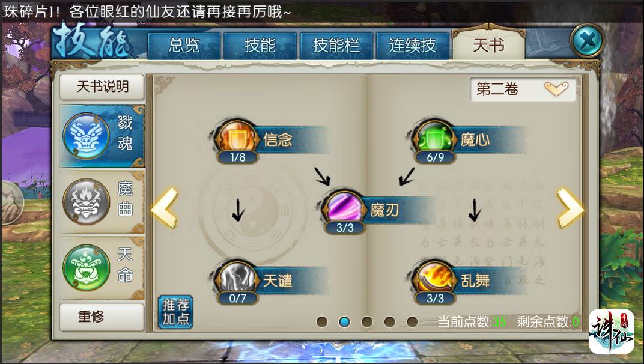The height and width of the screenshot is (364, 644).
Task: Open the 天书说明 button
Action: (102, 86)
